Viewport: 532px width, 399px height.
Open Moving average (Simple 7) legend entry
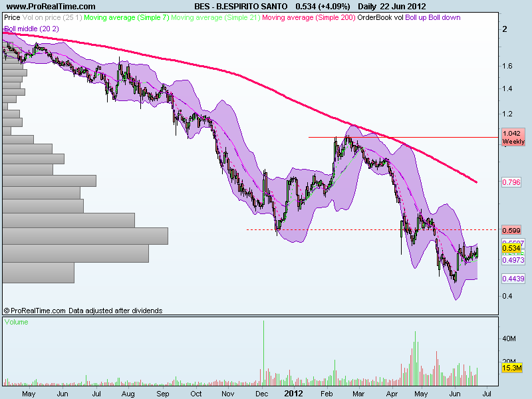(x=126, y=18)
